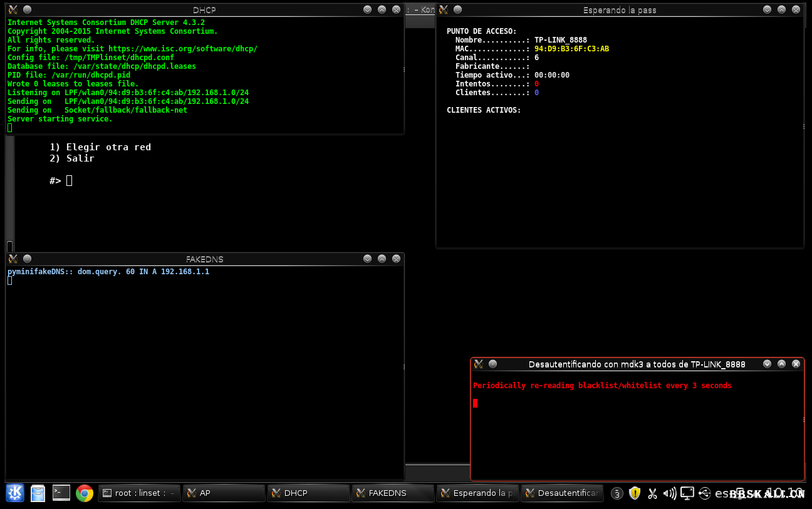Switch to the 'root : linset' taskbar entry
Screen dimensions: 812x509
[140, 493]
